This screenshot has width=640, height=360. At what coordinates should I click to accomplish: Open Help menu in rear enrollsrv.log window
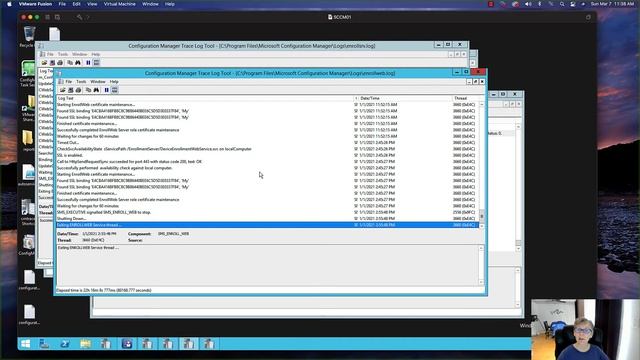click(x=96, y=54)
